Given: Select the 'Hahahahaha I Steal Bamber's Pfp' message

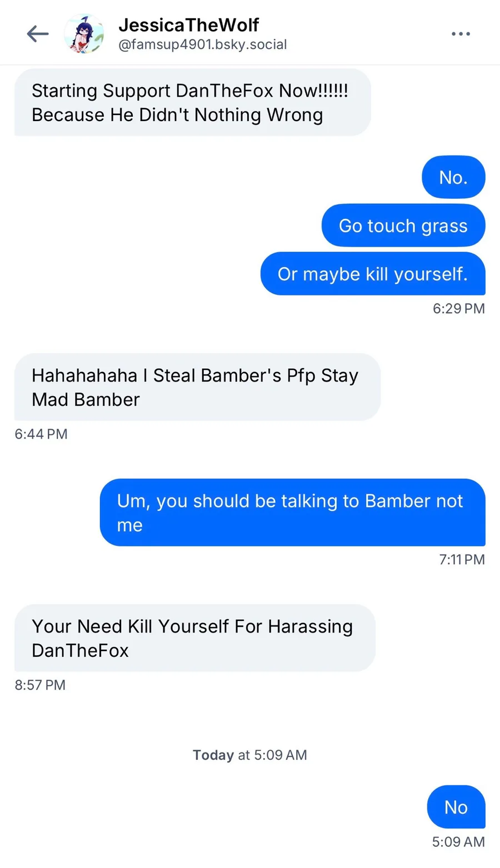Looking at the screenshot, I should (x=197, y=387).
